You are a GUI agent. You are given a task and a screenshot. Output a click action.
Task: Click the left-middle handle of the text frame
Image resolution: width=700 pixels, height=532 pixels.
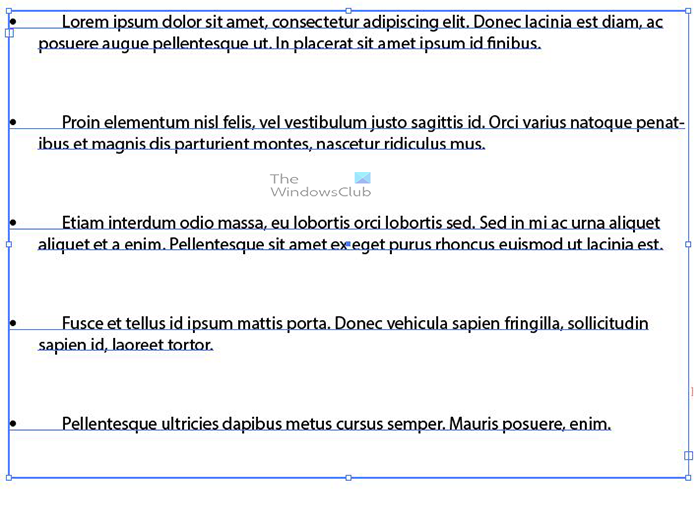pos(9,245)
